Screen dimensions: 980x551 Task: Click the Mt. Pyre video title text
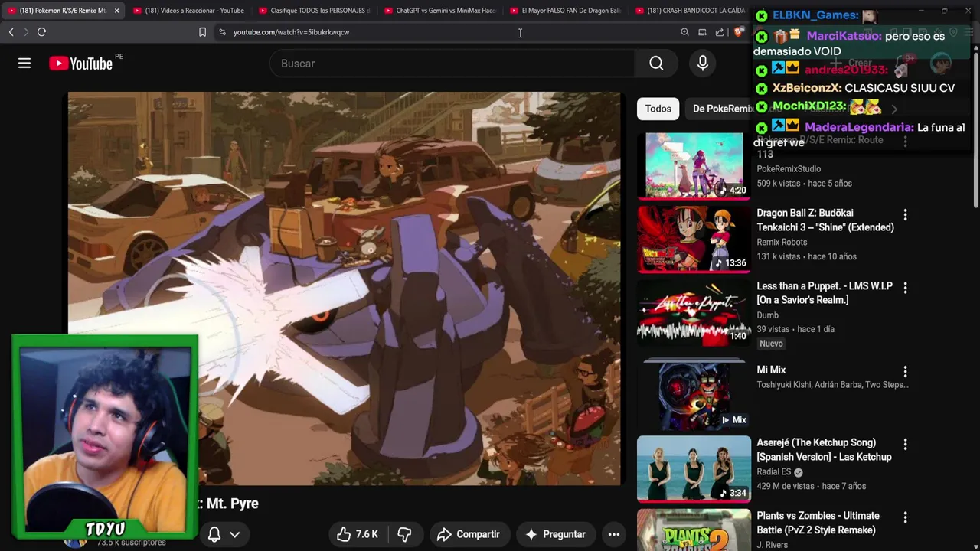(232, 504)
